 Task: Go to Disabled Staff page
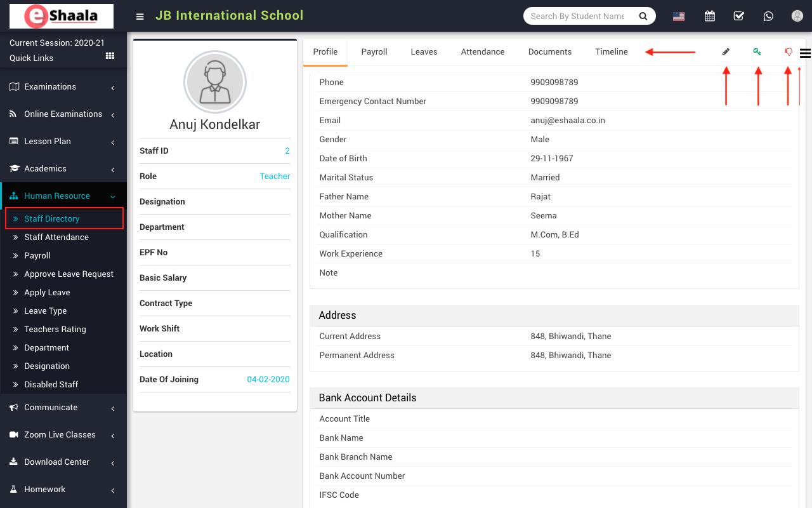click(51, 385)
